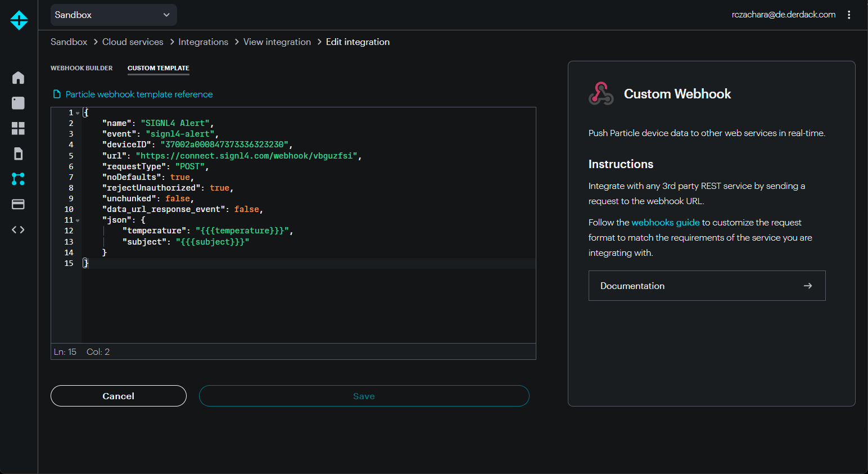The width and height of the screenshot is (868, 474).
Task: Switch to the Webhook Builder tab
Action: [82, 68]
